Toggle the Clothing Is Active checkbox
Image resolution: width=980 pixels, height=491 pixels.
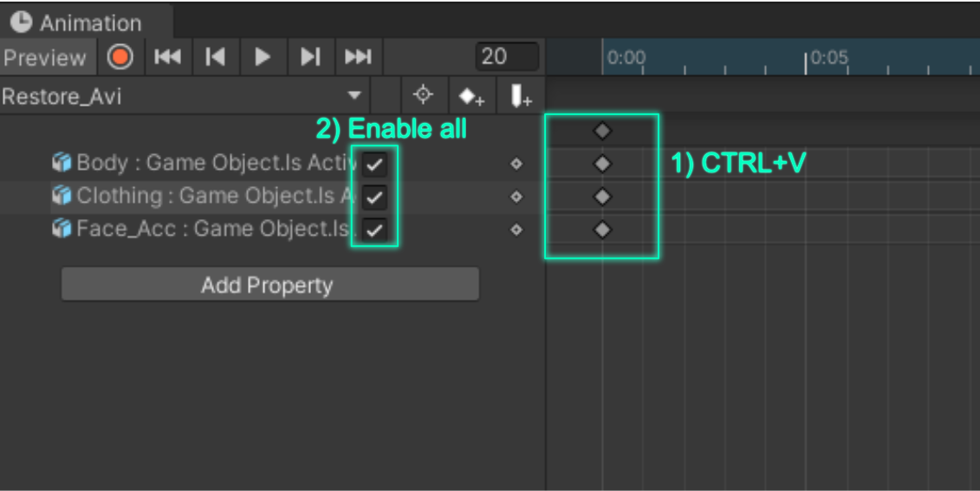pyautogui.click(x=374, y=197)
